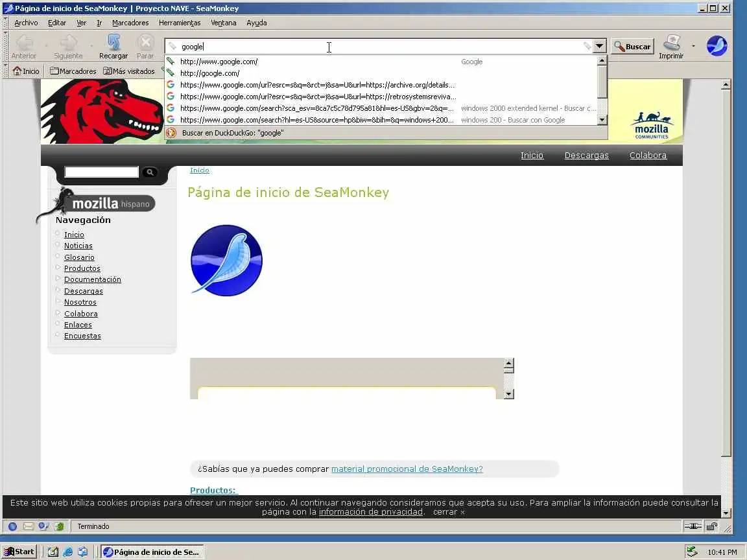This screenshot has height=560, width=747.
Task: Choose Buscar en DuckDuckGo: "google"
Action: click(386, 133)
